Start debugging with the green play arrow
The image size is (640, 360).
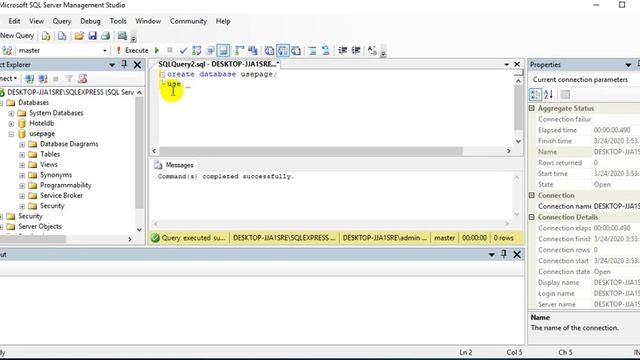click(x=157, y=51)
